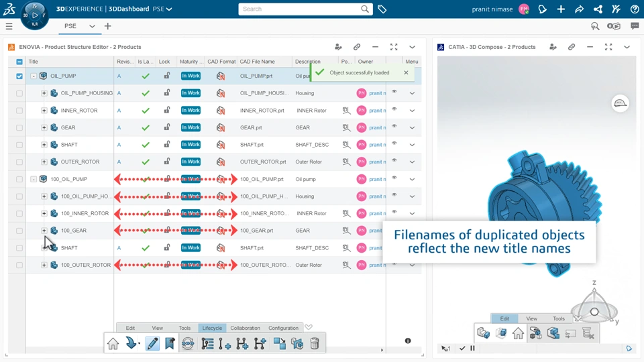The width and height of the screenshot is (644, 362).
Task: Click the lock icon in INNER_ROTOR row
Action: coord(167,110)
